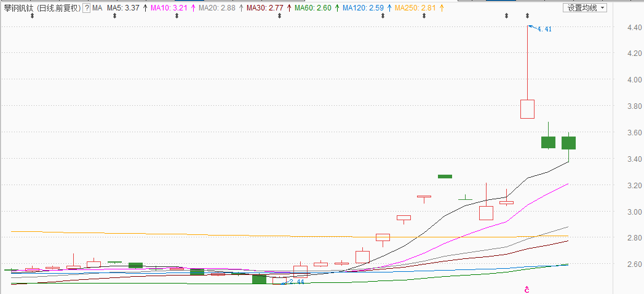Screen dimensions: 644x294
Task: Click the double-arrow marker beneath MA250 label
Action: click(424, 16)
